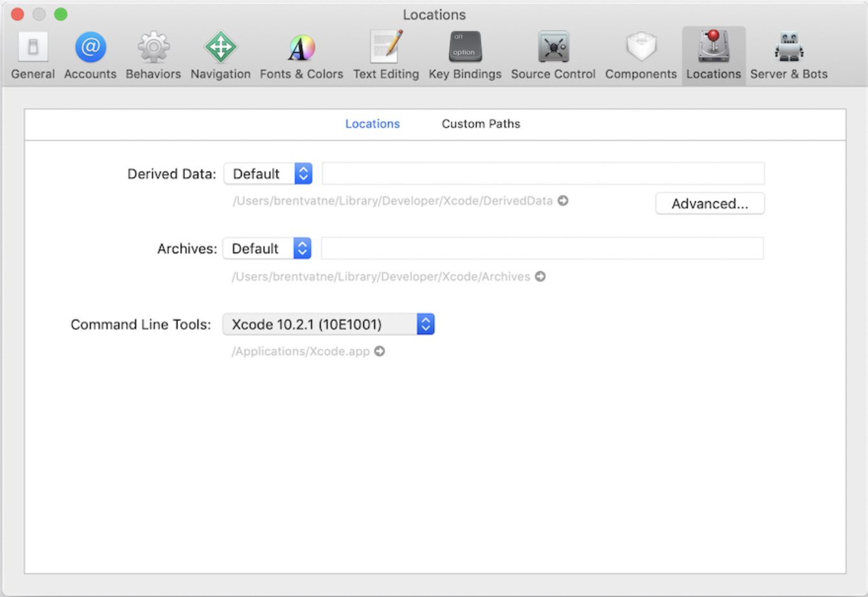868x597 pixels.
Task: Switch to the Custom Paths tab
Action: point(481,124)
